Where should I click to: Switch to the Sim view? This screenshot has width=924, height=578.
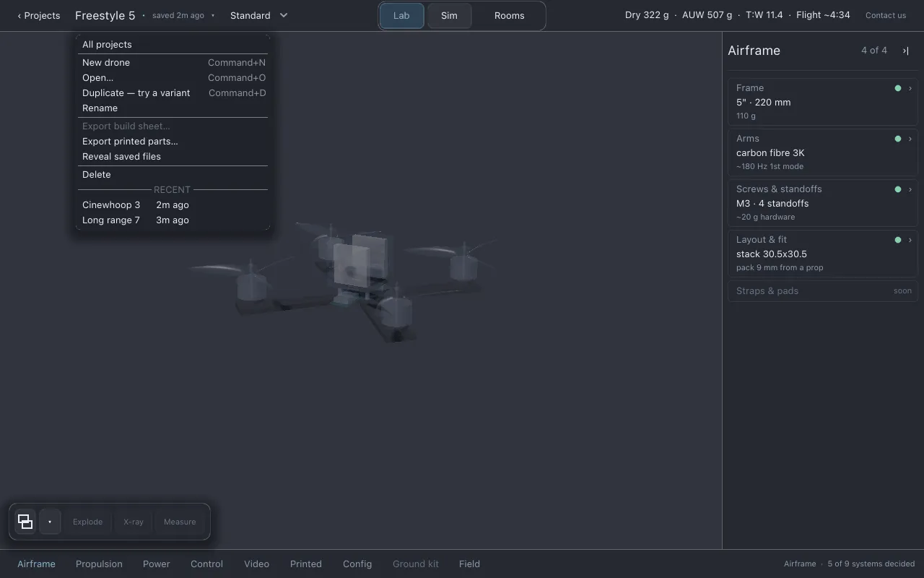pyautogui.click(x=449, y=15)
